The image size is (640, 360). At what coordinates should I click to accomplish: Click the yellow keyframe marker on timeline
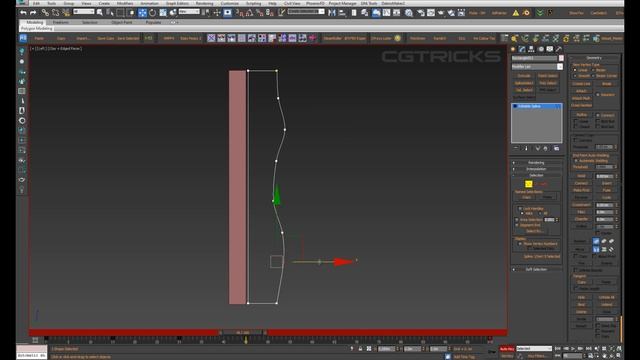point(246,340)
